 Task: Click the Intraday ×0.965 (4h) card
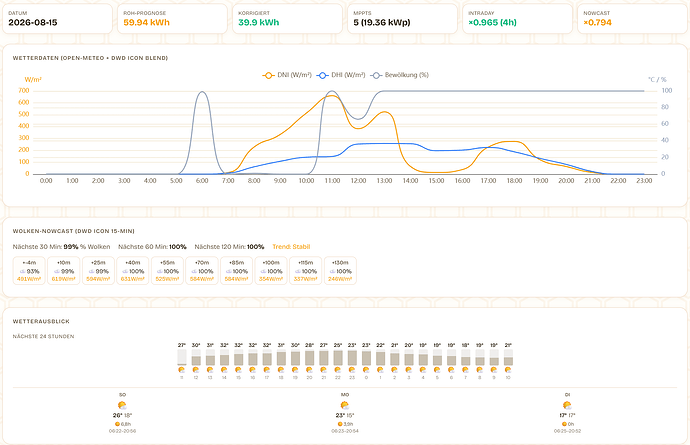click(518, 18)
